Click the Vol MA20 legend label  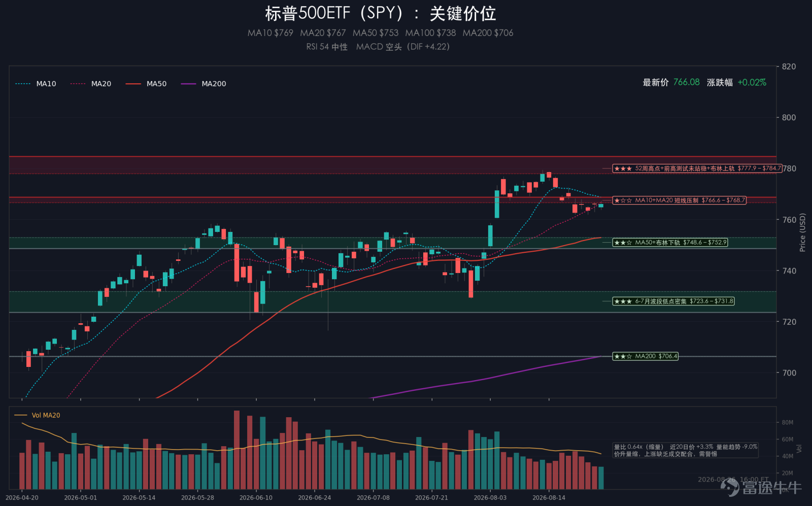(x=46, y=415)
